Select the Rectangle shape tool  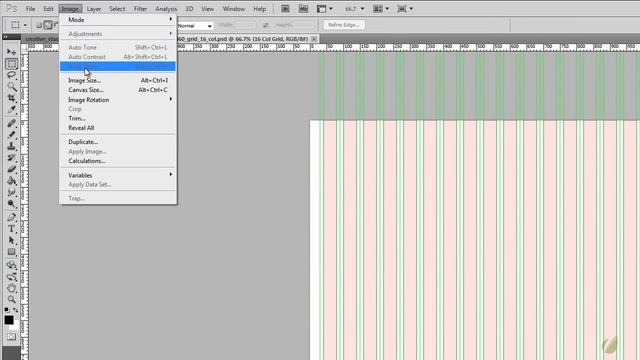[x=11, y=252]
